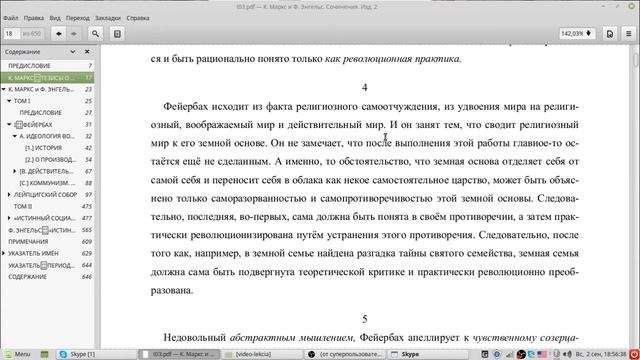Expand the ЛЕЙПЦИГСКИЙ СОБОР node

[9, 195]
